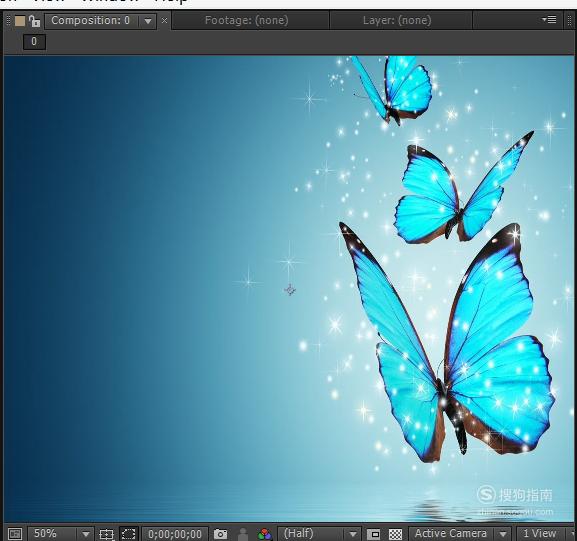
Task: Open the 1 View layout dropdown
Action: coord(545,534)
